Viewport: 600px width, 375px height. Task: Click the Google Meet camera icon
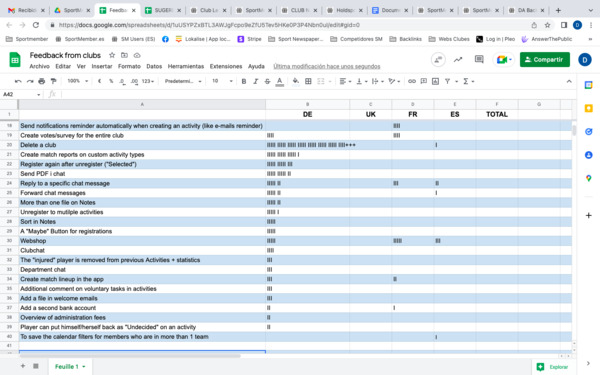(504, 59)
